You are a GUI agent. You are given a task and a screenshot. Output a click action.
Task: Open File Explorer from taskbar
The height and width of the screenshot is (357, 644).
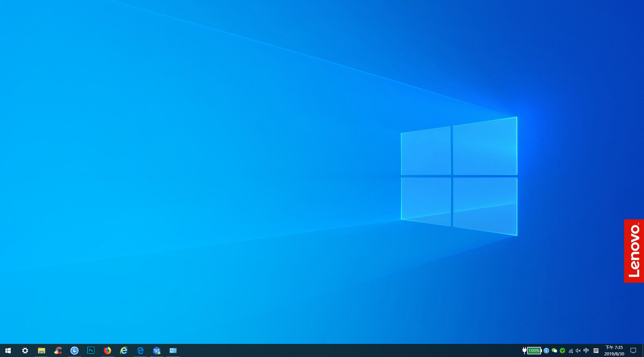[x=41, y=351]
